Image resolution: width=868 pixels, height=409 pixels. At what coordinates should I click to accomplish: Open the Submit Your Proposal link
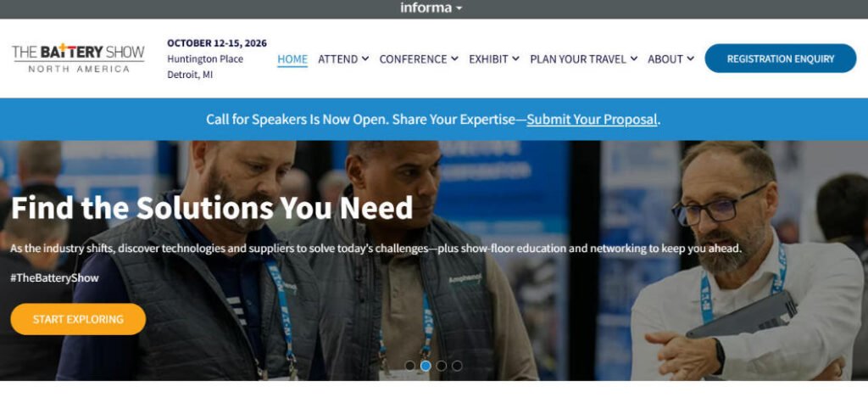pyautogui.click(x=592, y=120)
